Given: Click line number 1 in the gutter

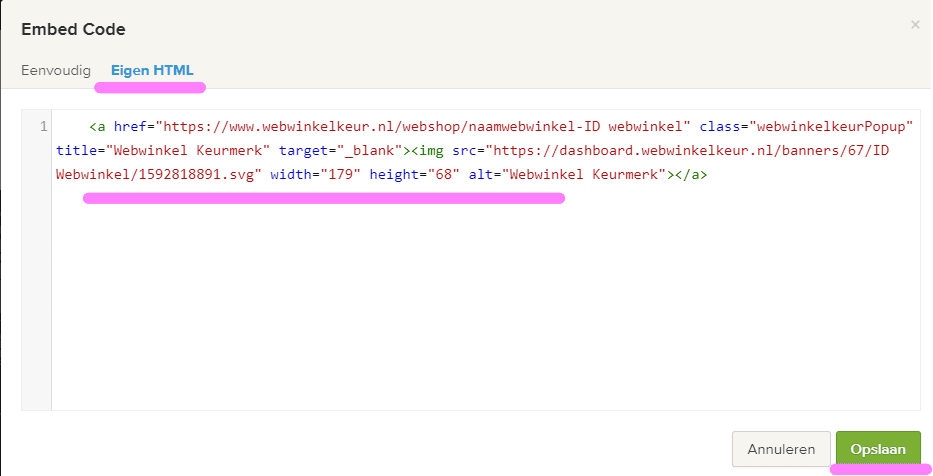Looking at the screenshot, I should [x=42, y=127].
